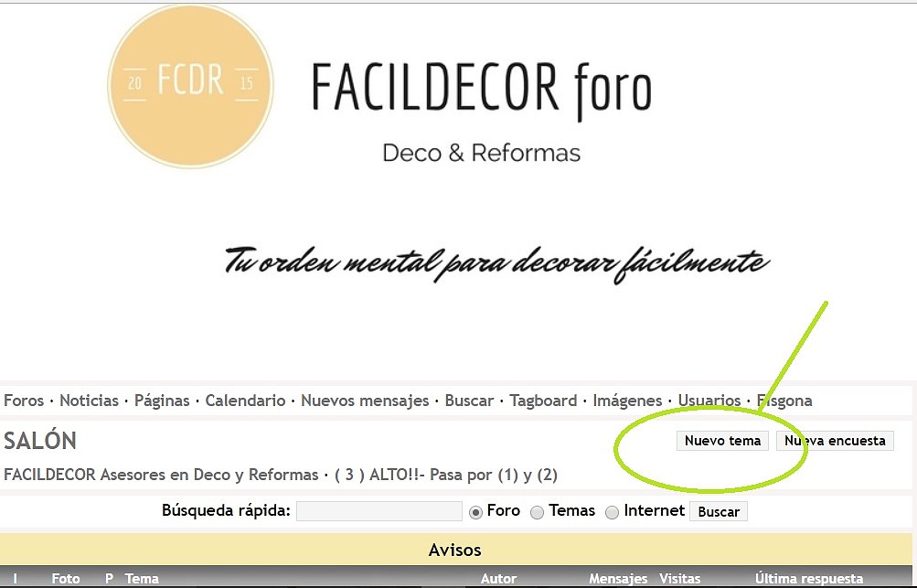Click the Mensajes column header

coord(618,579)
